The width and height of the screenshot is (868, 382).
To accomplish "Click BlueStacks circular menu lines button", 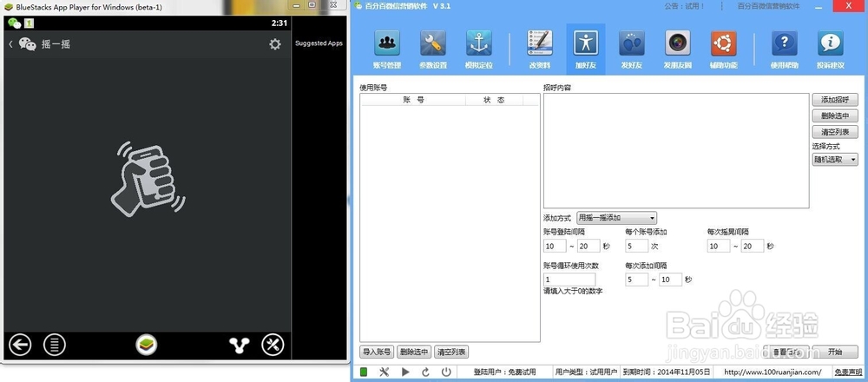I will pyautogui.click(x=54, y=345).
